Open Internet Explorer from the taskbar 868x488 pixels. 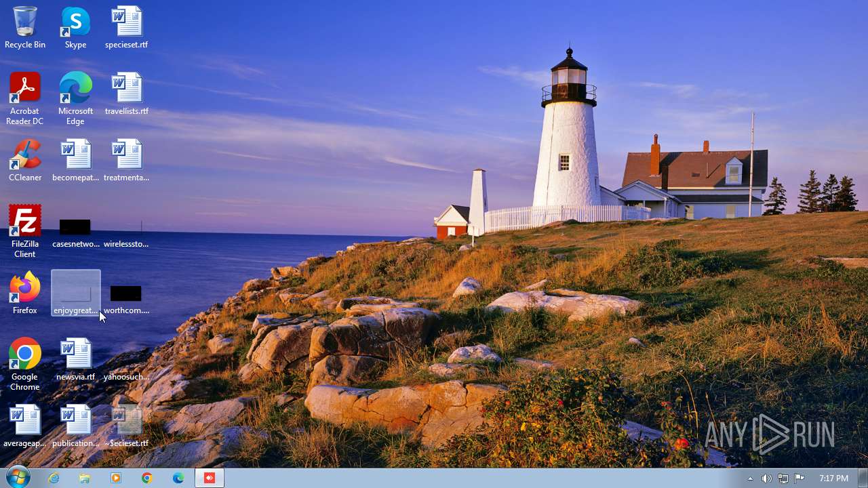tap(54, 478)
